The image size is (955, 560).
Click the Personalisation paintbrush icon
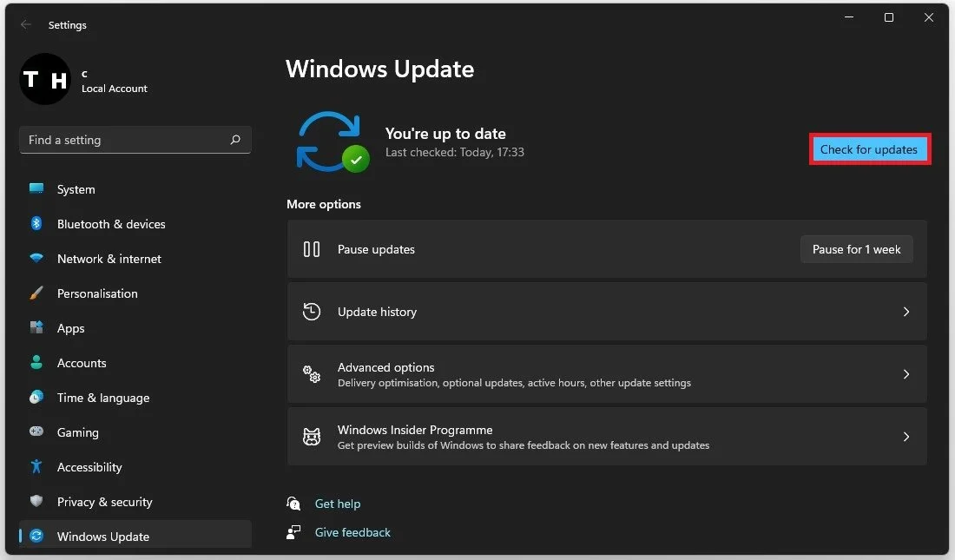36,293
